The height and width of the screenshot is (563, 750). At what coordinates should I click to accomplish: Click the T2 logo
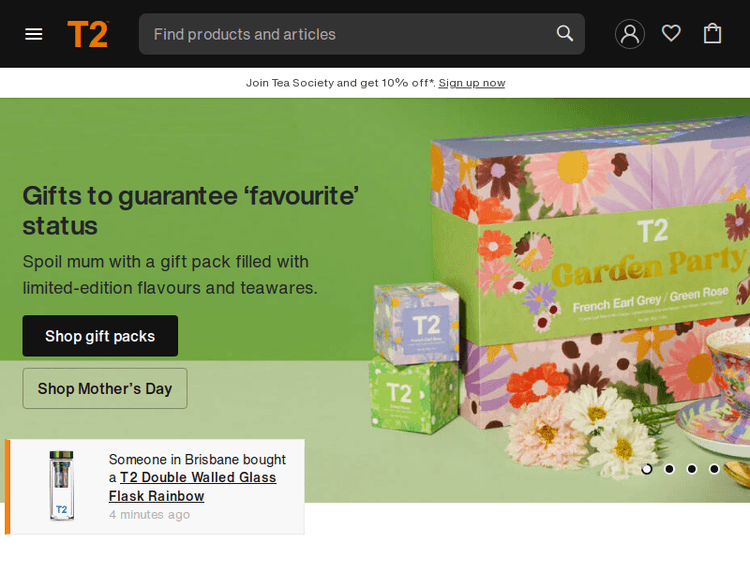[x=88, y=34]
